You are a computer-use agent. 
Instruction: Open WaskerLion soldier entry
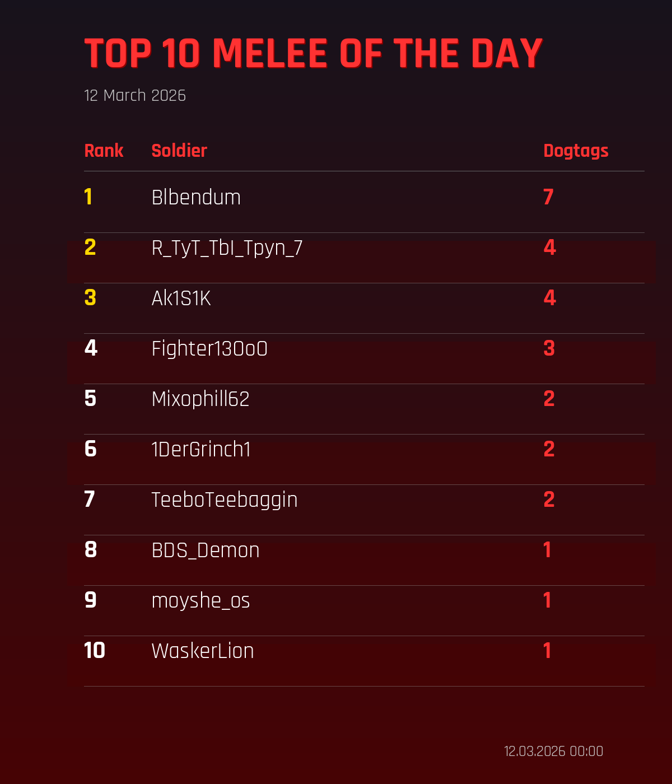(203, 651)
